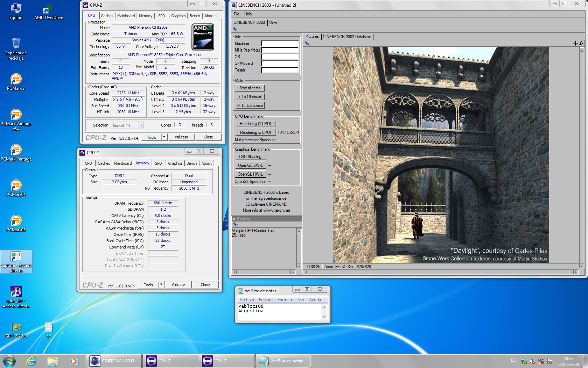The height and width of the screenshot is (368, 588).
Task: Click the volume tray icon
Action: pyautogui.click(x=533, y=361)
